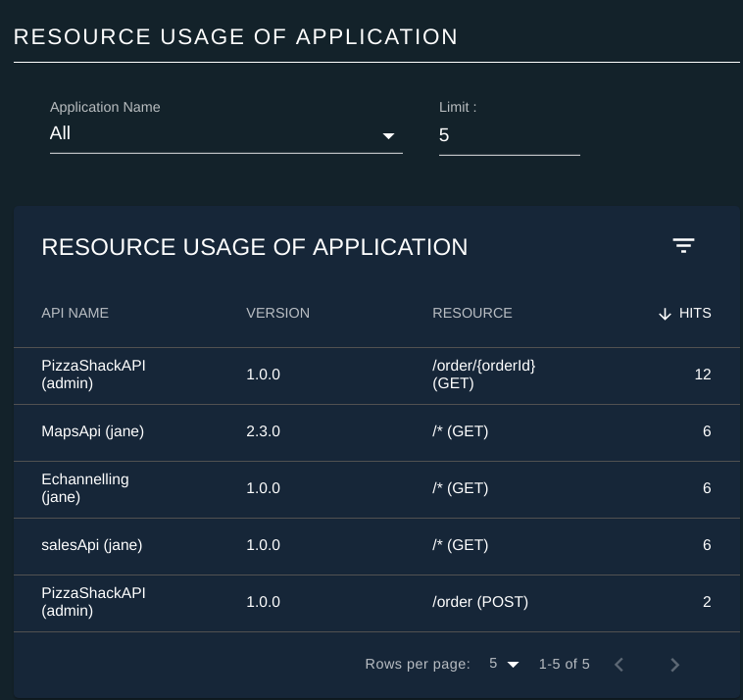Select the MapsApi (jane) row
The width and height of the screenshot is (743, 700).
click(376, 432)
